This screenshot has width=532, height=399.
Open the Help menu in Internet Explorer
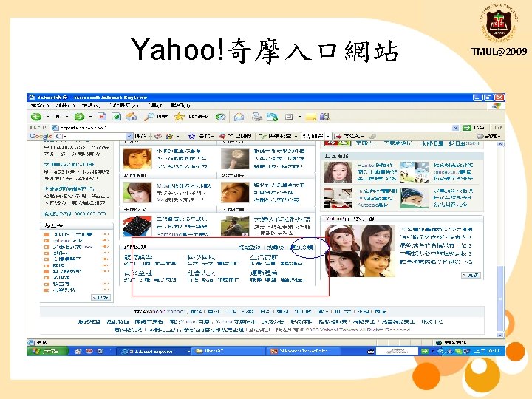coord(180,106)
